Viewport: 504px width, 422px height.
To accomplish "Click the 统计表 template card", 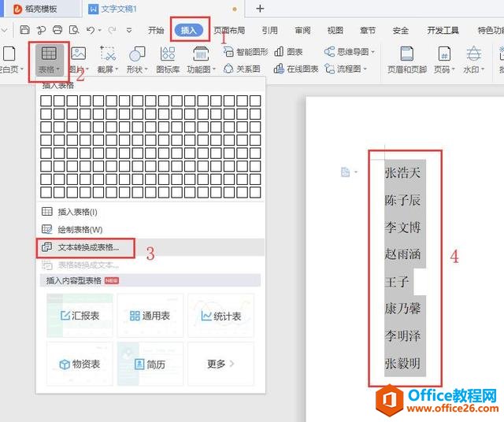I will (220, 315).
